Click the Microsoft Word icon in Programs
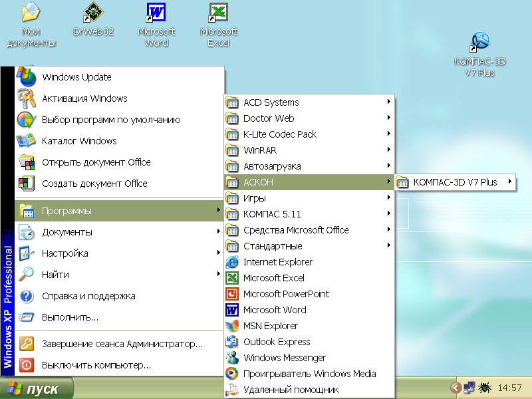Viewport: 532px width, 399px height. point(232,310)
